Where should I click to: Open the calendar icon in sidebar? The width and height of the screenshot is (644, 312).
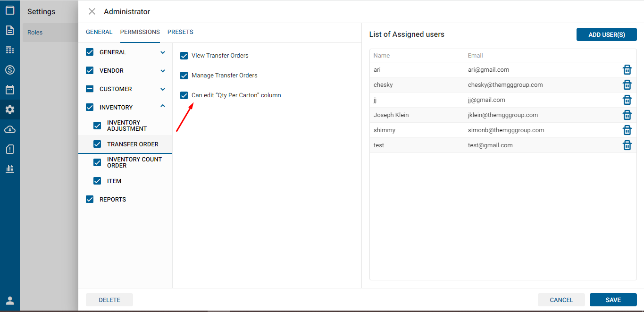click(10, 90)
